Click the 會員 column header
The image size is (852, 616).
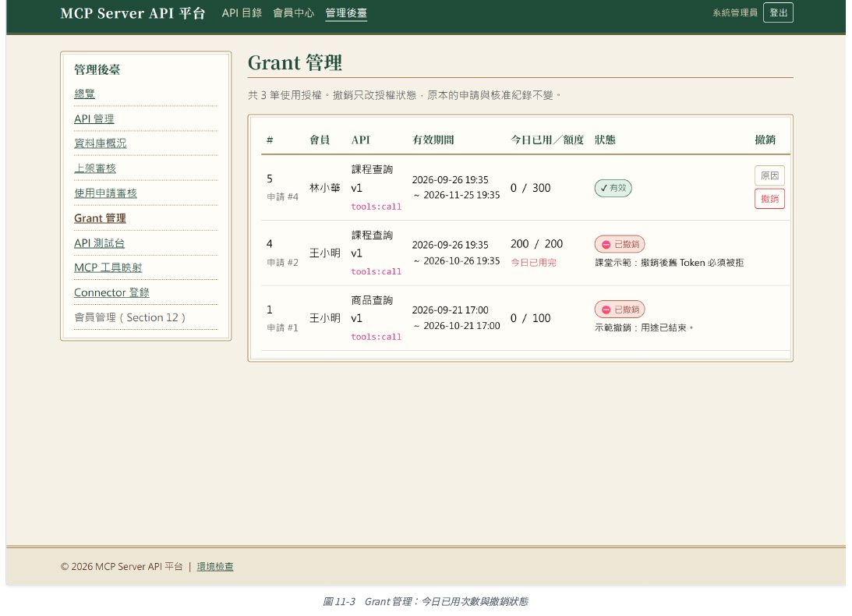(320, 140)
